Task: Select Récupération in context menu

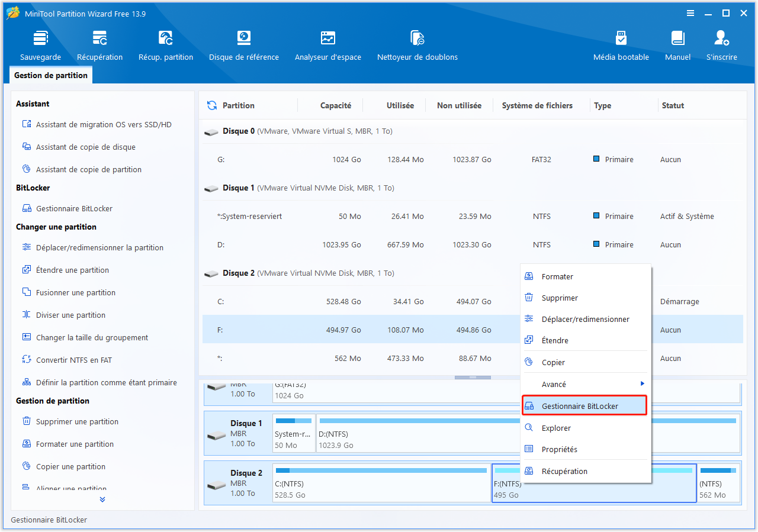Action: tap(585, 471)
